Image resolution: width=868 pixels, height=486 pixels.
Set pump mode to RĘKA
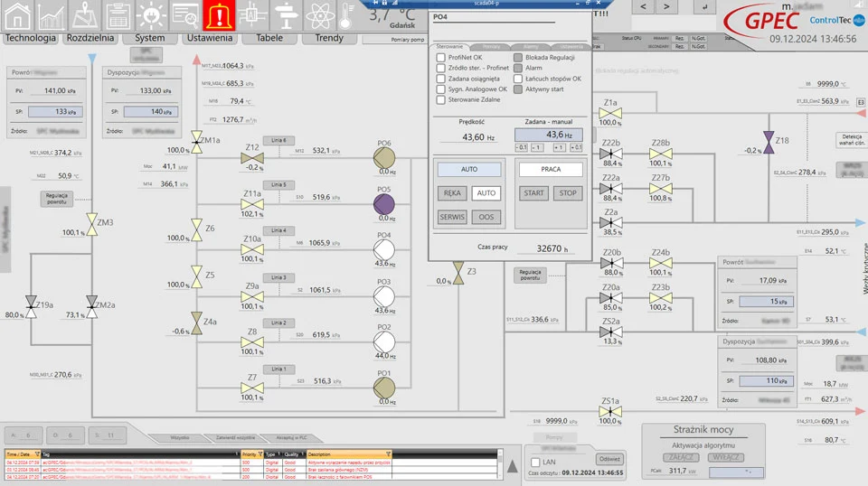click(x=452, y=193)
